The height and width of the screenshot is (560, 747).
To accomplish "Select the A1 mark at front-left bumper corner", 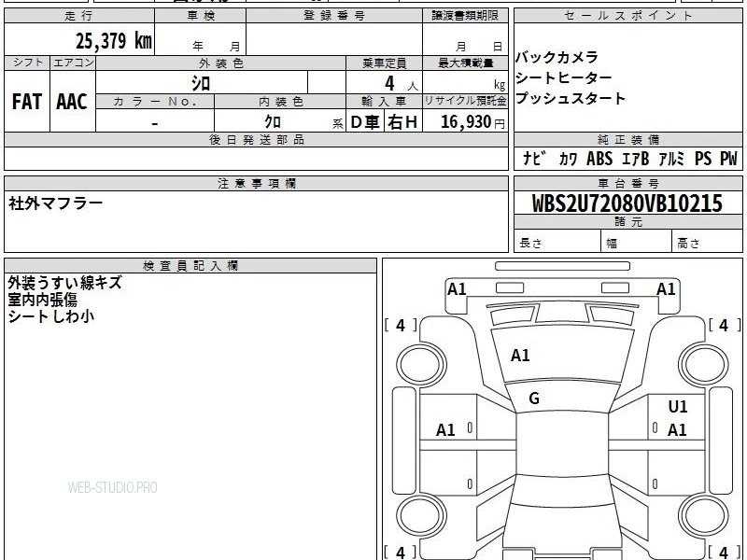I will pyautogui.click(x=457, y=289).
